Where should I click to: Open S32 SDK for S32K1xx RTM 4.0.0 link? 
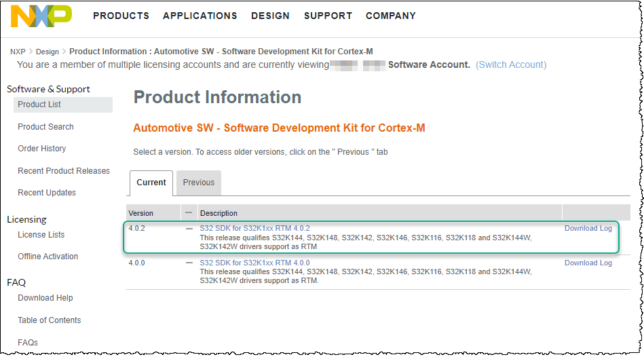click(x=254, y=263)
